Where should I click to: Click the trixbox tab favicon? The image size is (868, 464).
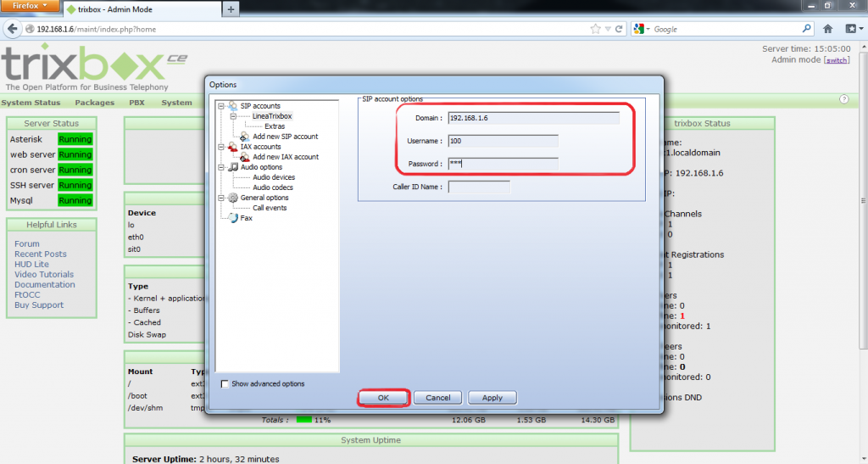coord(71,9)
